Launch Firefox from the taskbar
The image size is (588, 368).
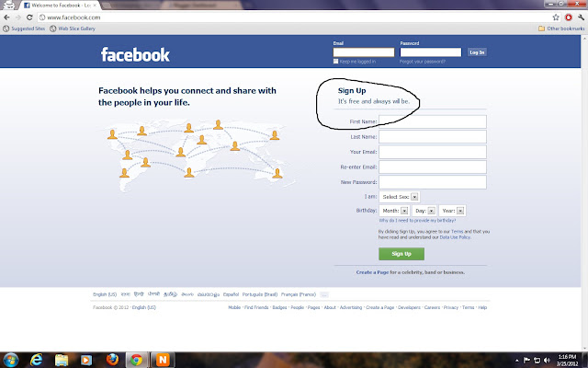[112, 360]
